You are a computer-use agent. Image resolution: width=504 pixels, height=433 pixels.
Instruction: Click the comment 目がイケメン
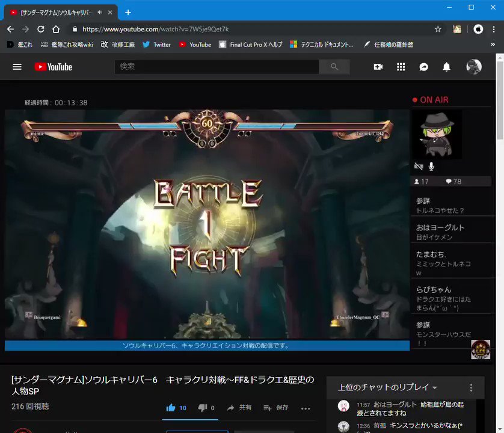(x=434, y=237)
